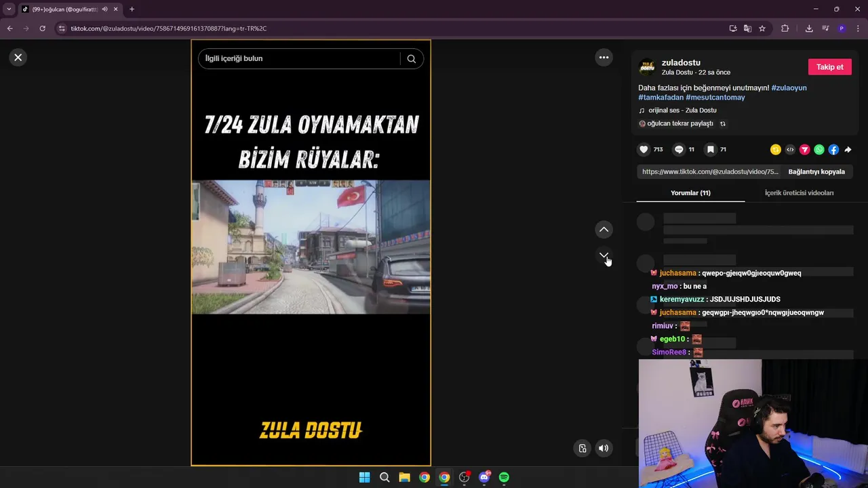
Task: Click the icon left of the volume button
Action: [582, 448]
